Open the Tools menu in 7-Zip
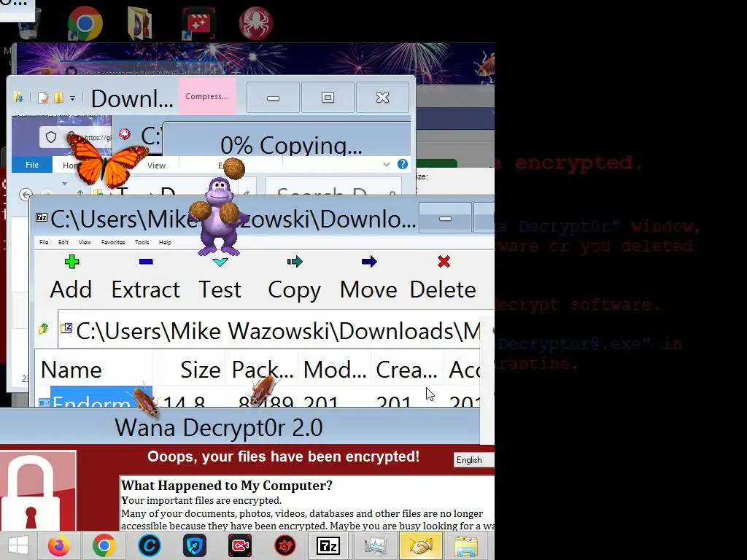The height and width of the screenshot is (560, 747). pyautogui.click(x=142, y=242)
